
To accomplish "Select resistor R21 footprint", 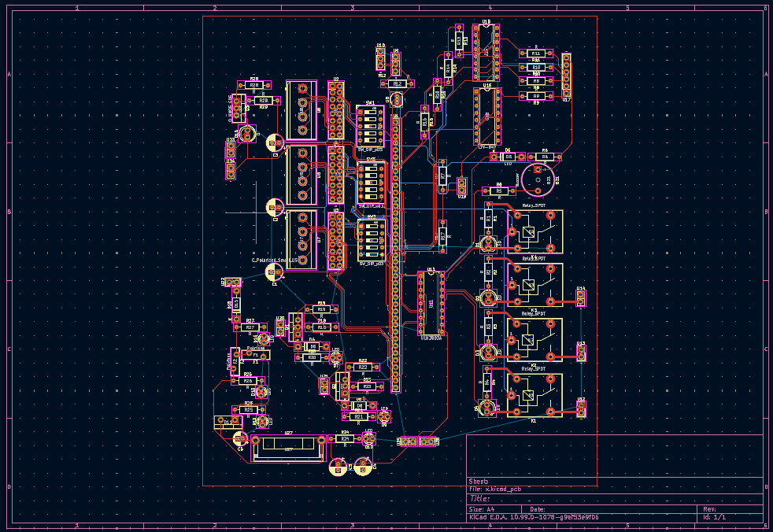I will click(358, 416).
